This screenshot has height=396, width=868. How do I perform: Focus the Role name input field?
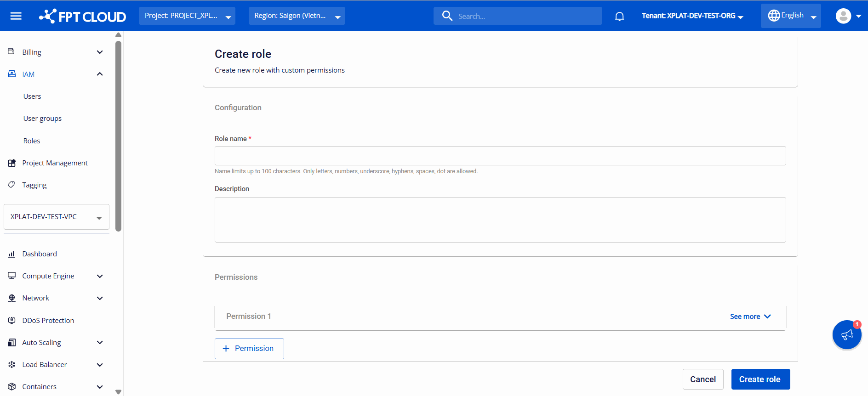pyautogui.click(x=500, y=156)
